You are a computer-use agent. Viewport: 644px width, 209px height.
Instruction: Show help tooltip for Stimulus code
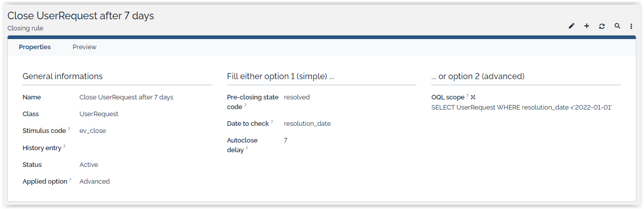pos(69,129)
